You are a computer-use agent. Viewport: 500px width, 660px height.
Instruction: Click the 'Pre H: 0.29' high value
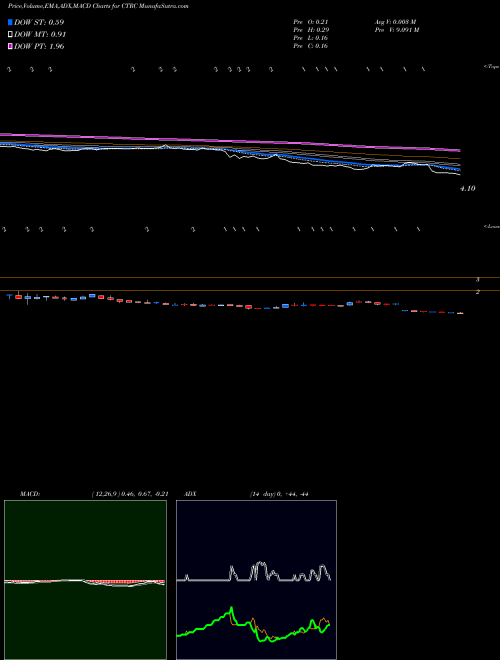(x=311, y=30)
